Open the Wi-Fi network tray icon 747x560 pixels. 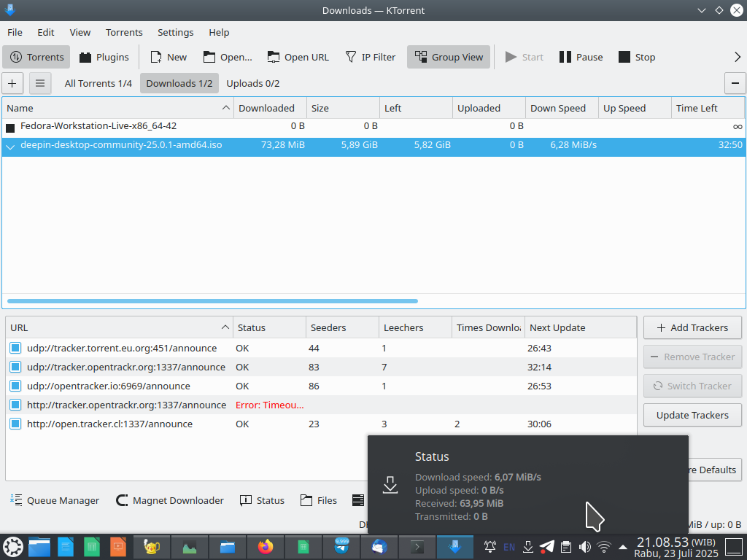tap(604, 547)
